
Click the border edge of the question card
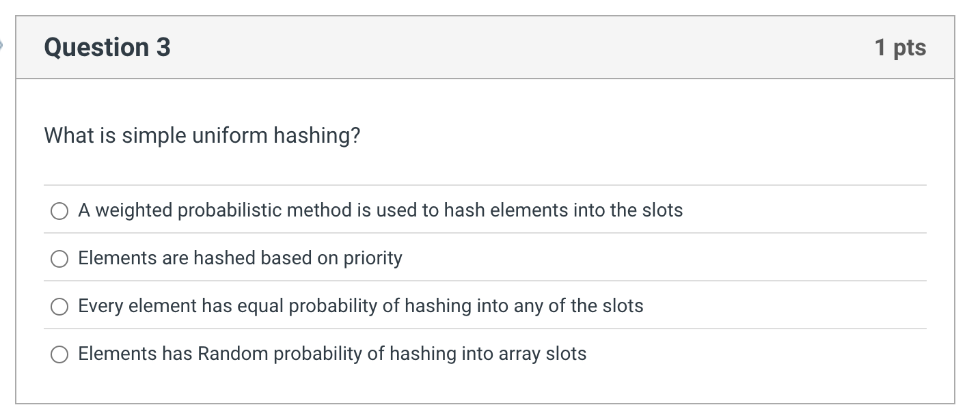coord(15,205)
